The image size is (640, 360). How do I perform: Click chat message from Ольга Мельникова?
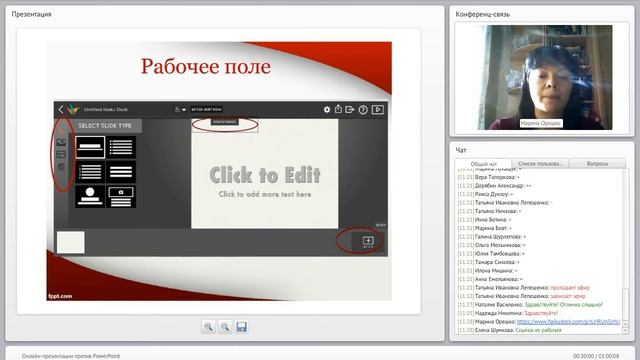(x=491, y=245)
